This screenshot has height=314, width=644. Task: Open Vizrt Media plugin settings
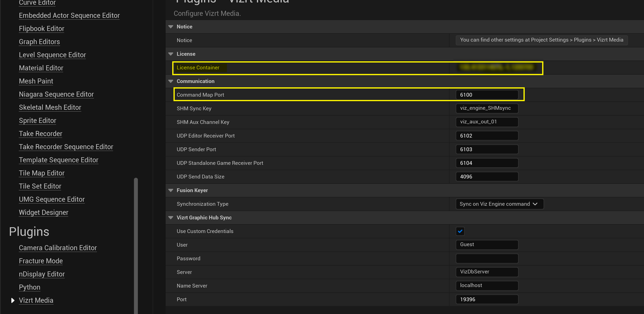tap(36, 301)
